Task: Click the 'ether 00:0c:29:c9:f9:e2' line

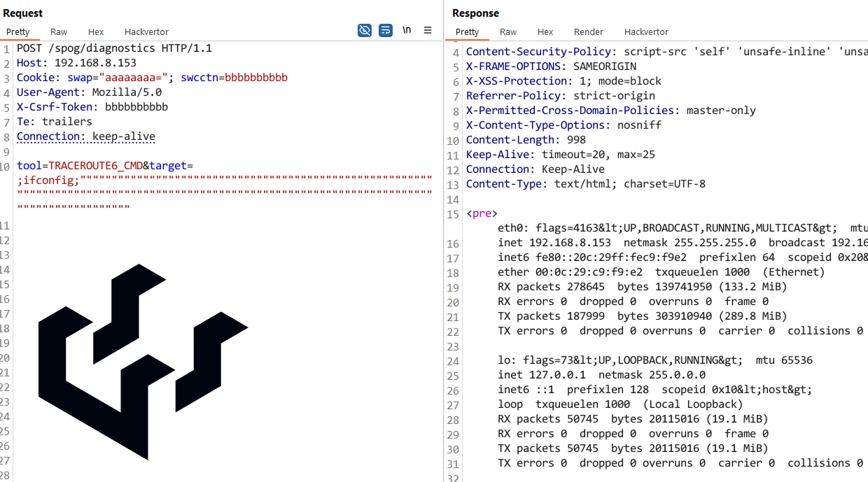Action: pyautogui.click(x=661, y=272)
